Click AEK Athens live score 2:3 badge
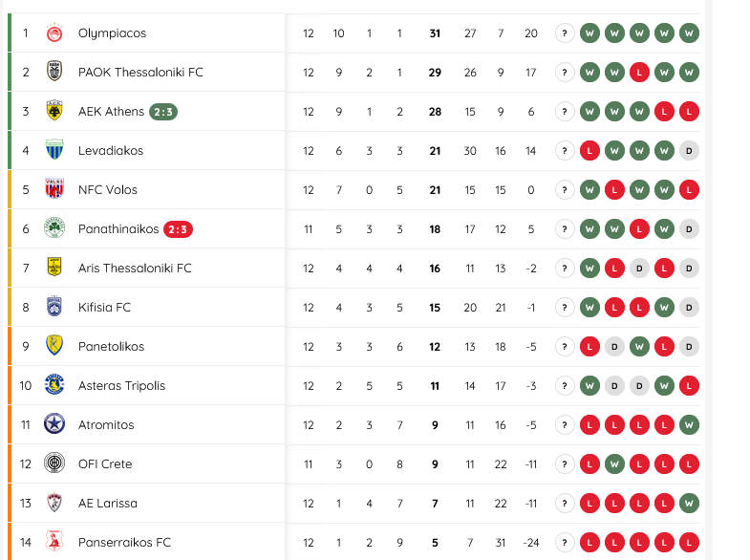 pos(163,112)
